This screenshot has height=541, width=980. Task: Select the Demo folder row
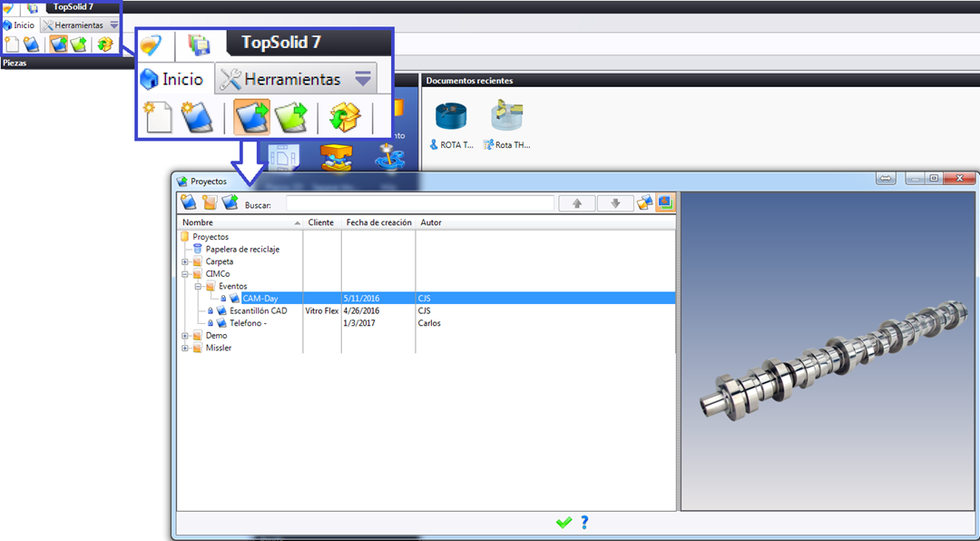point(216,336)
